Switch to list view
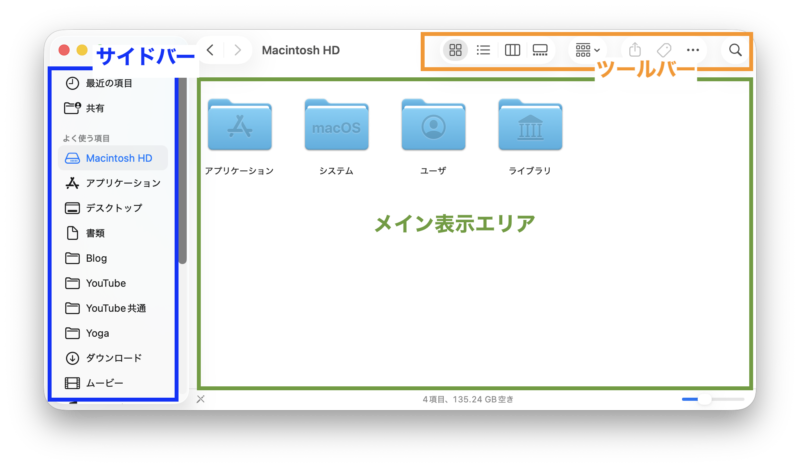The height and width of the screenshot is (468, 800). click(483, 50)
